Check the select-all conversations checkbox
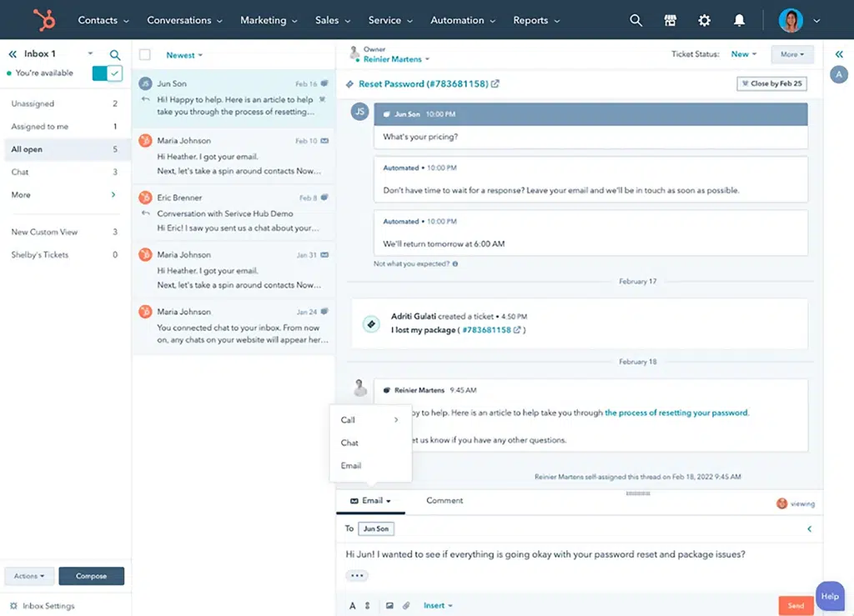This screenshot has width=854, height=616. [x=145, y=55]
